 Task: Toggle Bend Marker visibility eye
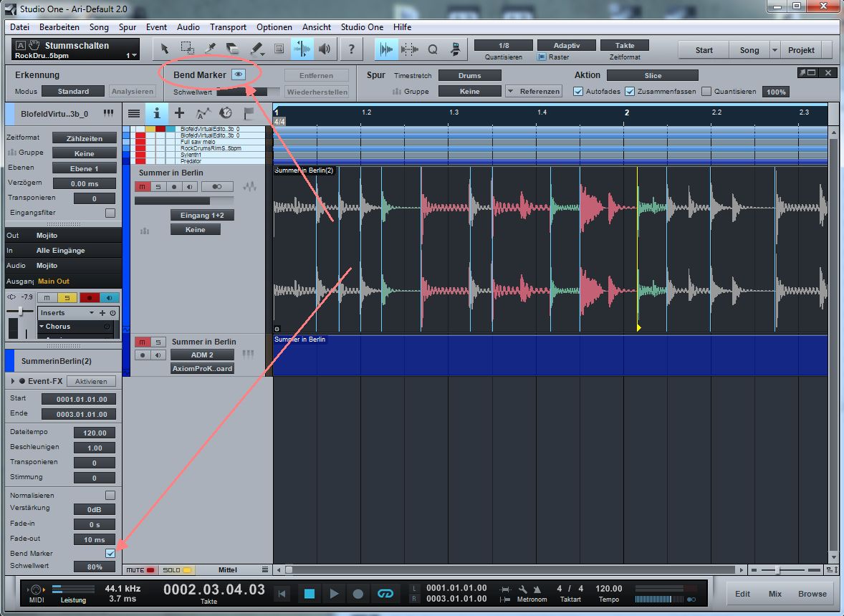238,74
